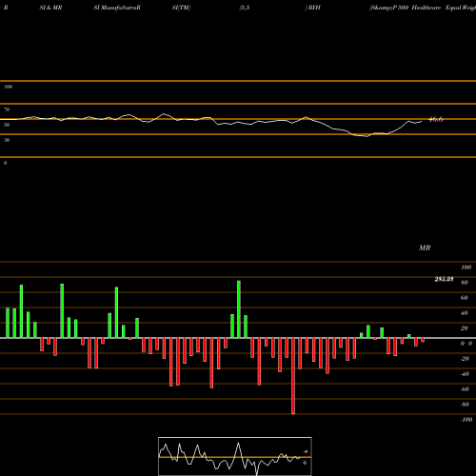476x476 pixels.
Task: Click the ') RYH' ticker text
Action: click(313, 8)
